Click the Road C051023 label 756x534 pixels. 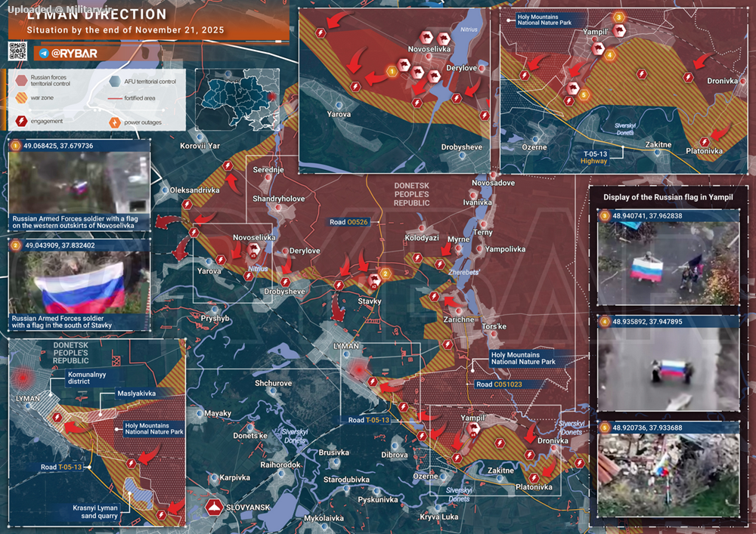[498, 384]
